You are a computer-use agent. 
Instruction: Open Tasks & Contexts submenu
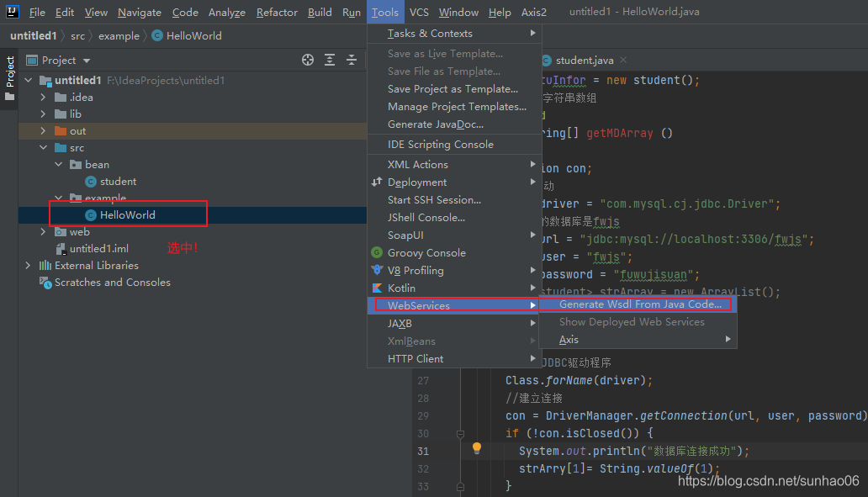[x=454, y=33]
